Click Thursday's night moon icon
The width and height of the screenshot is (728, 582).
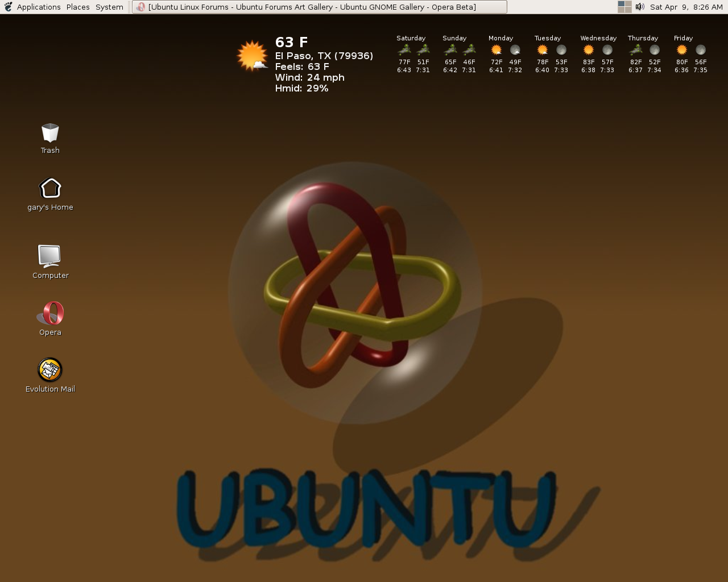[x=655, y=50]
